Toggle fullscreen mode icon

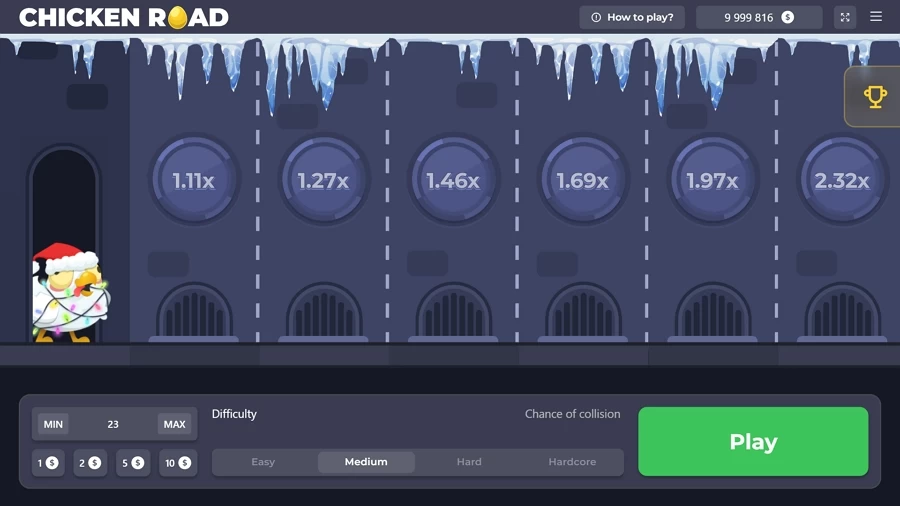tap(845, 17)
